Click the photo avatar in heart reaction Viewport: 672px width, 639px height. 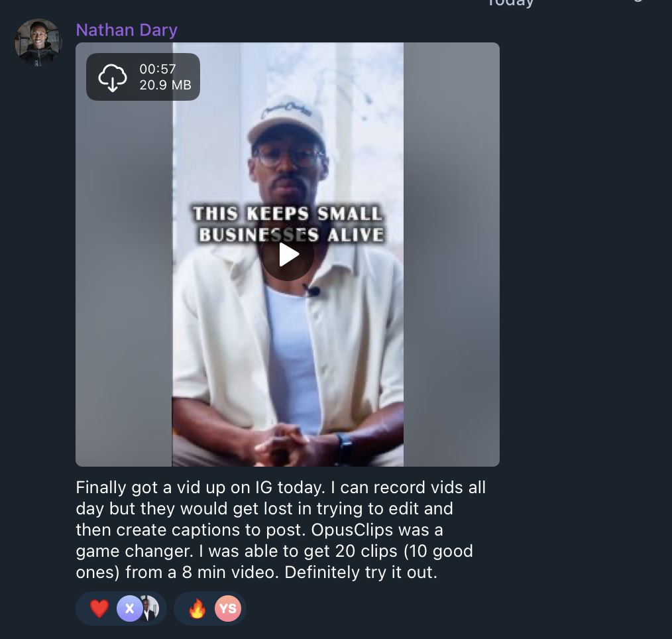pos(149,609)
